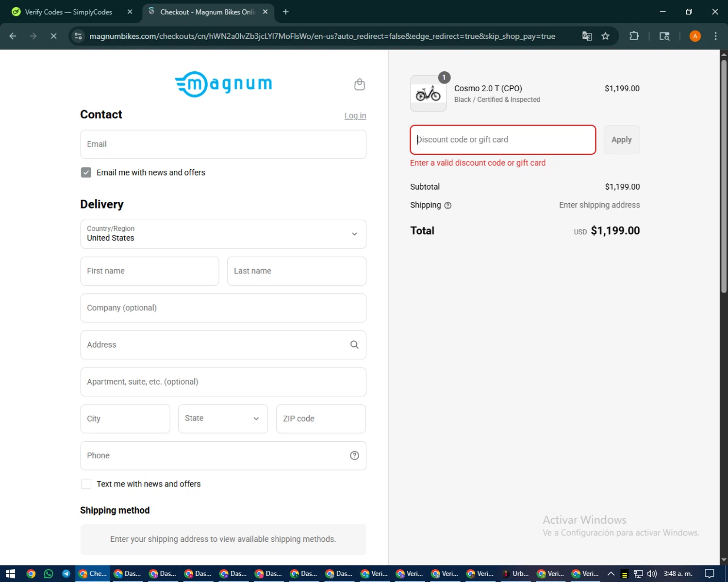Select the browser address bar URL

[x=322, y=36]
